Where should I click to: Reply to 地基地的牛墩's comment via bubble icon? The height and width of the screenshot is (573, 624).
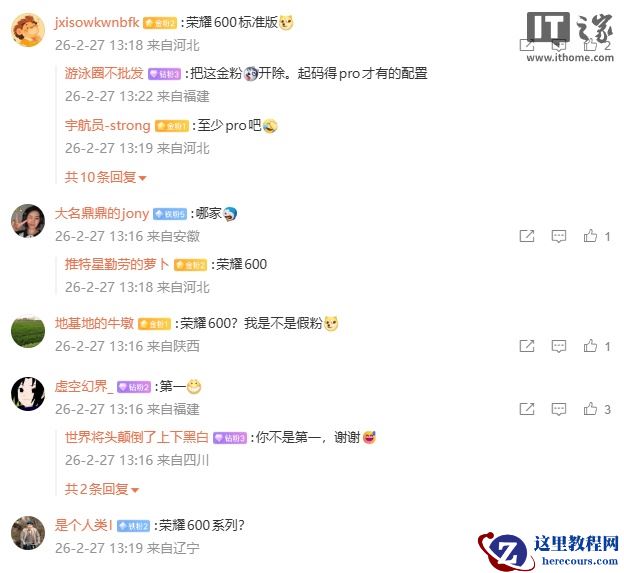click(x=559, y=346)
